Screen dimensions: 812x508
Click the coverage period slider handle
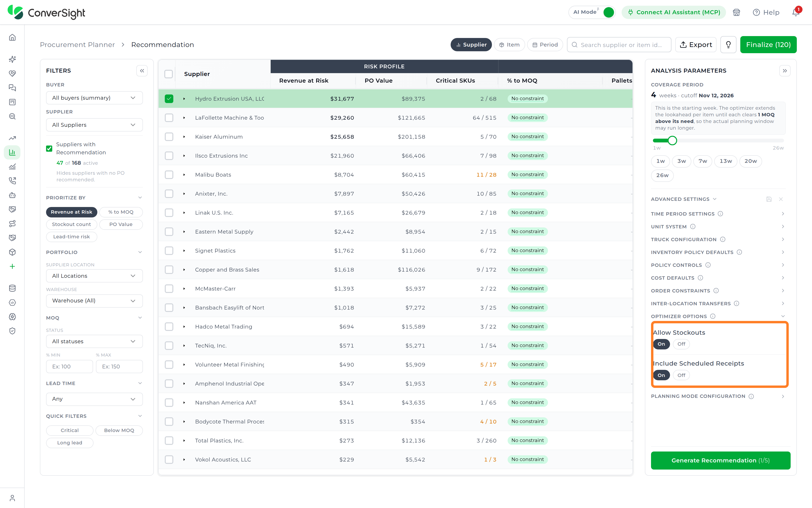click(672, 141)
